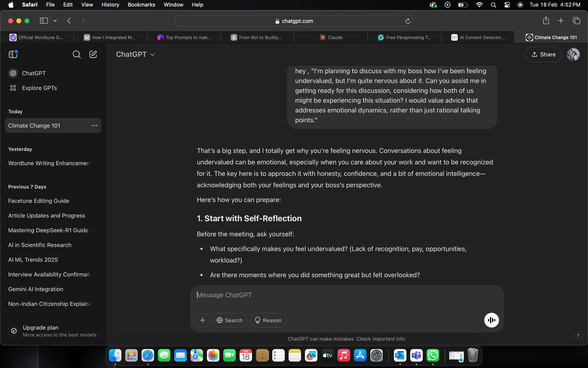Open Finder from the Dock
Image resolution: width=588 pixels, height=368 pixels.
point(115,356)
